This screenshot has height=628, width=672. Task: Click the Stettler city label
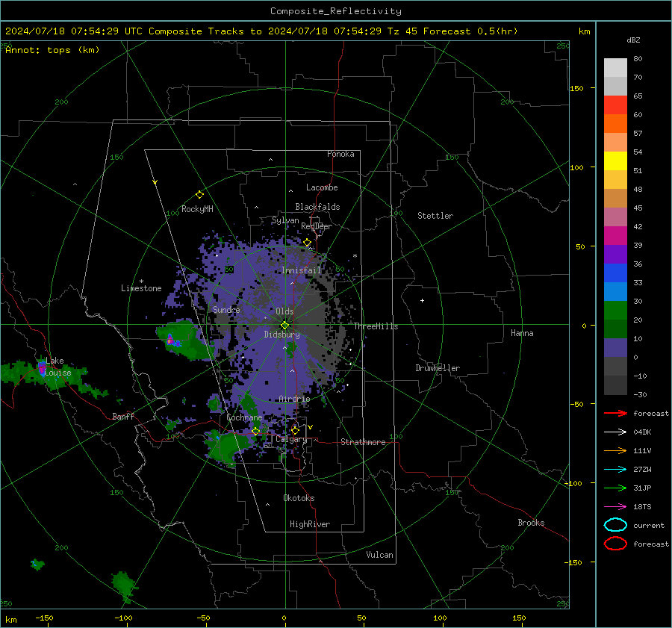435,216
